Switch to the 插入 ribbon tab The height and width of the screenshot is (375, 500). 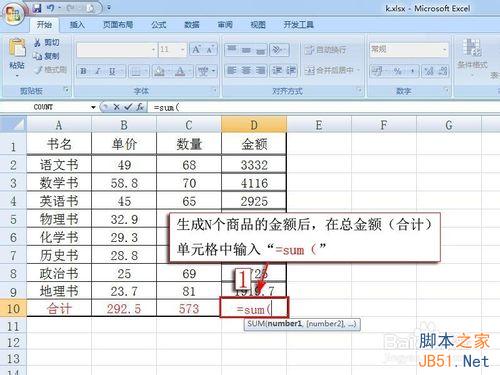77,25
